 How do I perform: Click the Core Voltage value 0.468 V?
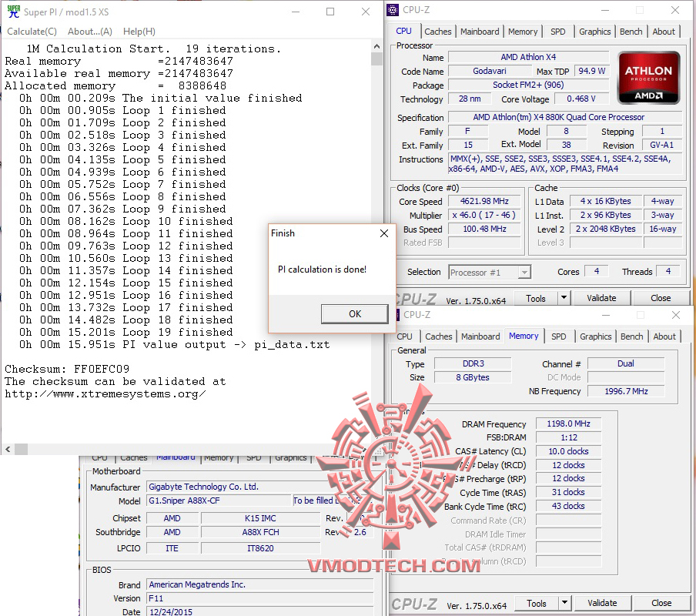tap(581, 99)
